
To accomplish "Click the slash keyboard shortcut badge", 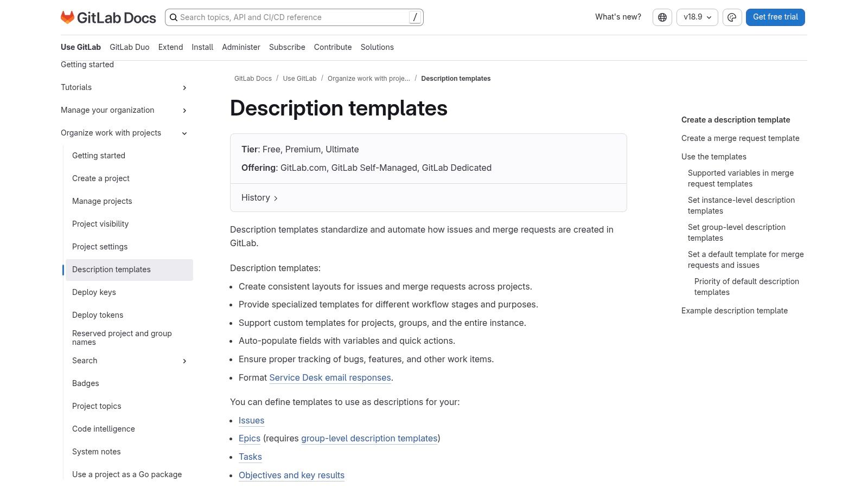I will [x=414, y=17].
